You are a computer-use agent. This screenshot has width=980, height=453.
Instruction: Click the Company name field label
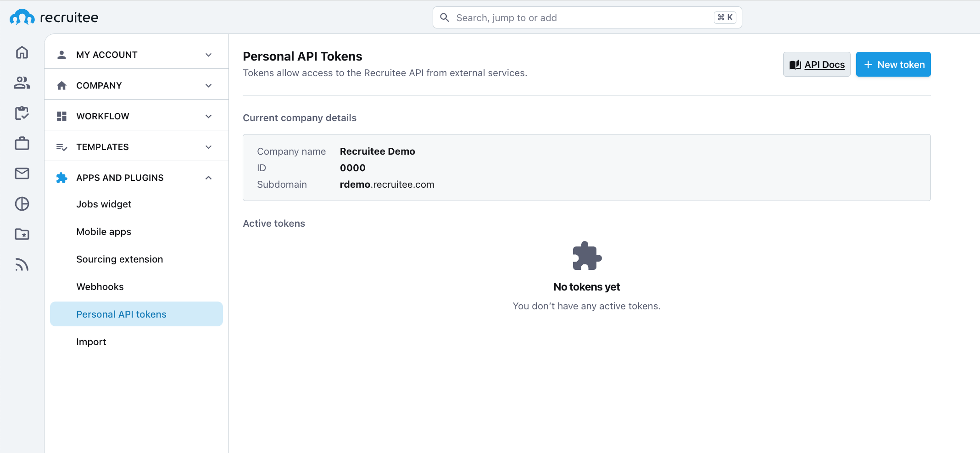tap(291, 151)
